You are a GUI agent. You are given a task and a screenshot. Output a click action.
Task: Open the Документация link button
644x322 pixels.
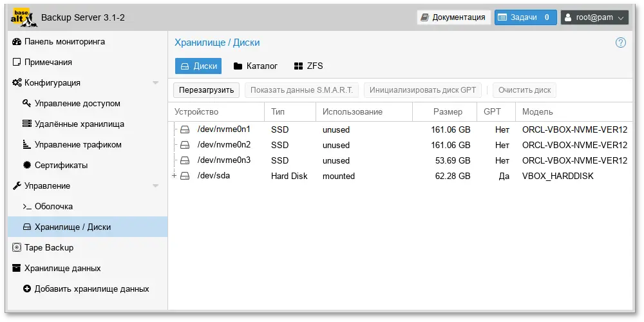(x=454, y=17)
